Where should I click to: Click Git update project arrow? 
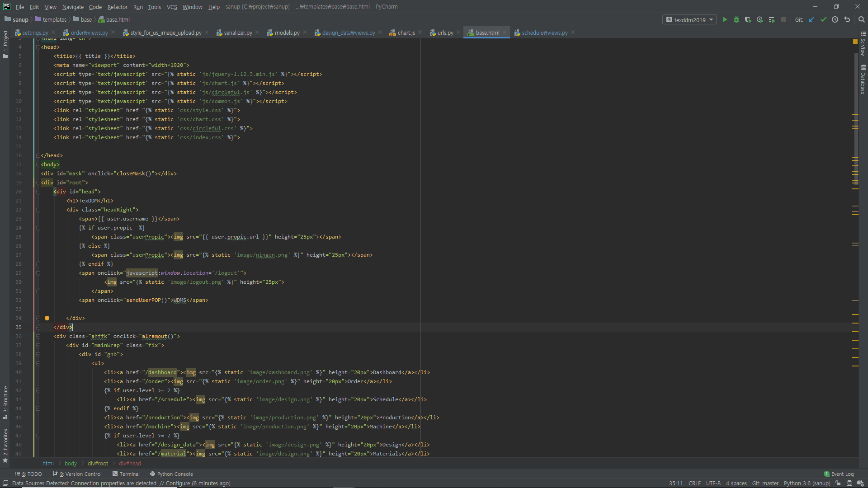811,19
